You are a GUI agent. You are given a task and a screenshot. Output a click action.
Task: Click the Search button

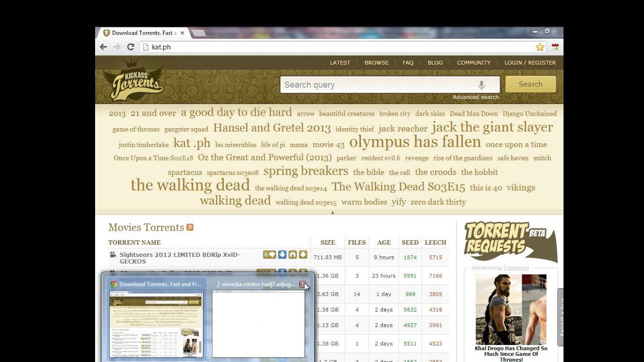[530, 84]
